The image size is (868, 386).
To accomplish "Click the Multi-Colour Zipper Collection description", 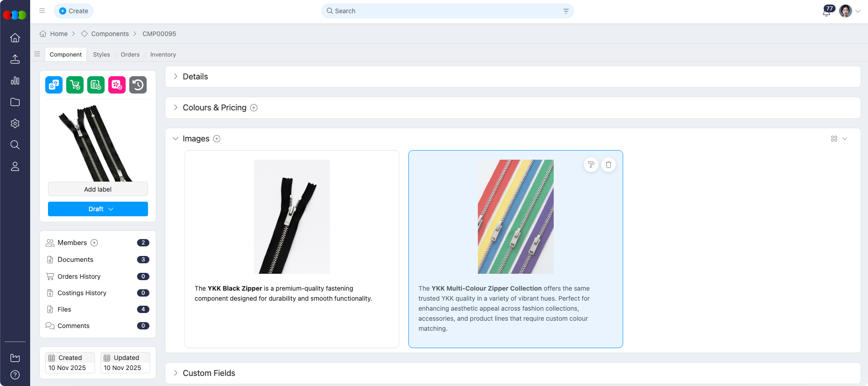I will click(x=504, y=308).
